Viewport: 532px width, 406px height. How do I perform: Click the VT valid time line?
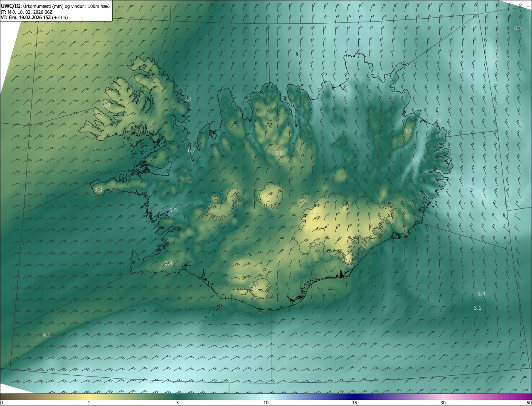coord(34,17)
